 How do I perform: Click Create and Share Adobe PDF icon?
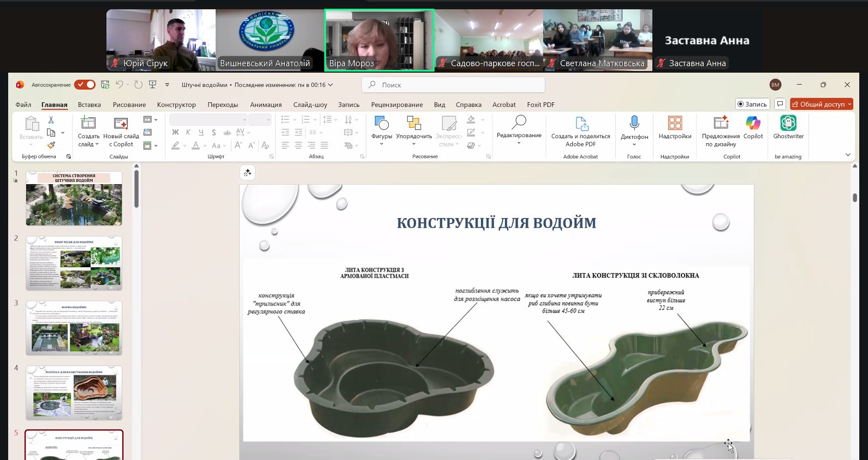pyautogui.click(x=580, y=124)
